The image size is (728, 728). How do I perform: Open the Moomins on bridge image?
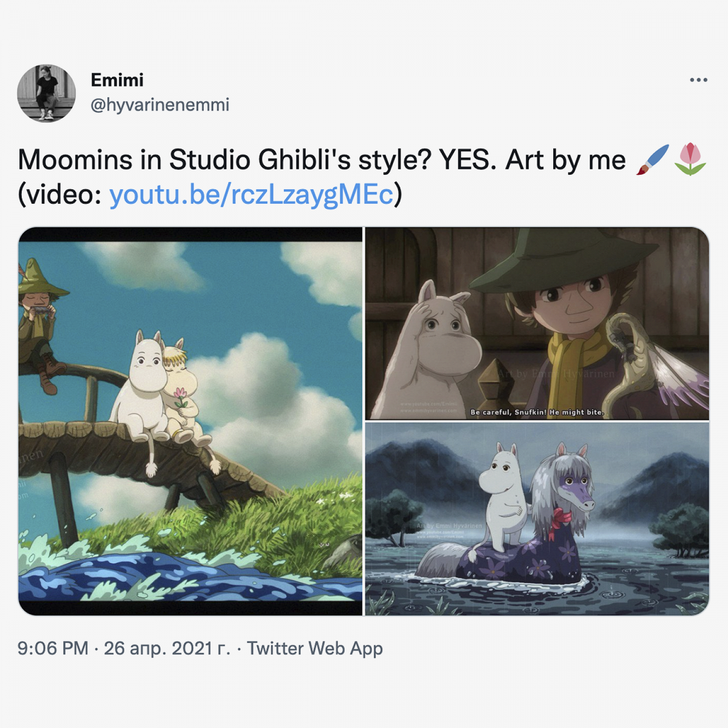point(190,421)
